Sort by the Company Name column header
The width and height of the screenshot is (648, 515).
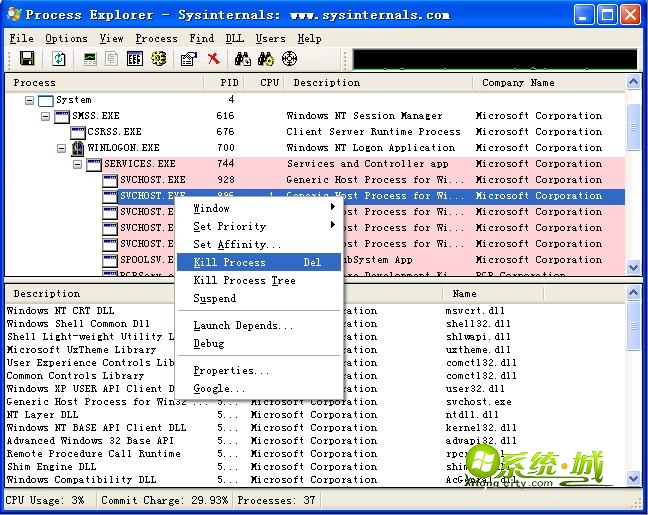(x=517, y=83)
